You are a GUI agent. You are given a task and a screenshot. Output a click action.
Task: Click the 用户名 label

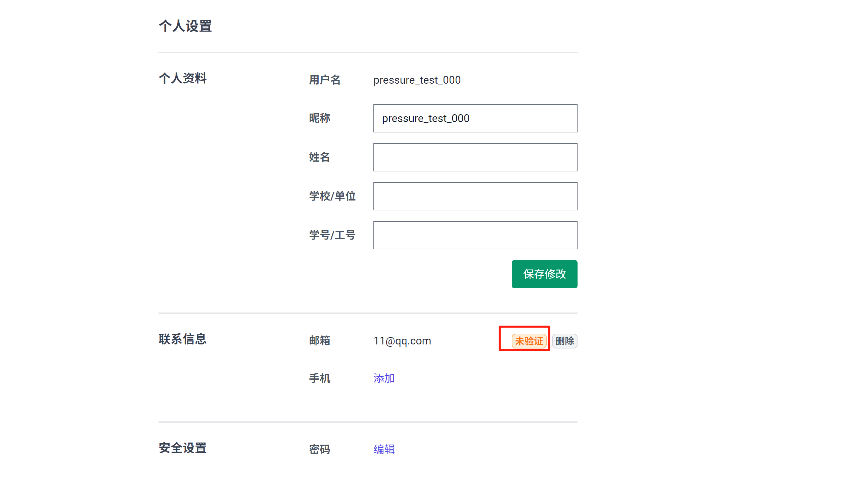pos(325,80)
